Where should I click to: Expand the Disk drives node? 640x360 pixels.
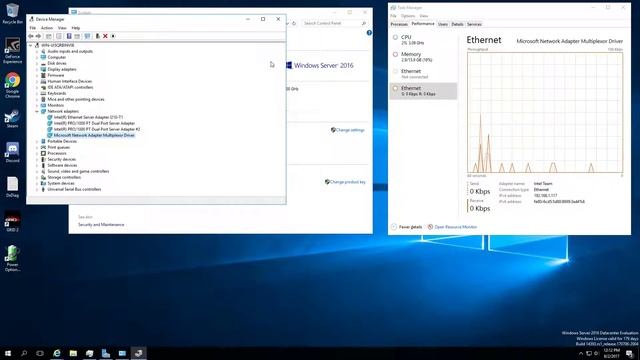tap(37, 63)
